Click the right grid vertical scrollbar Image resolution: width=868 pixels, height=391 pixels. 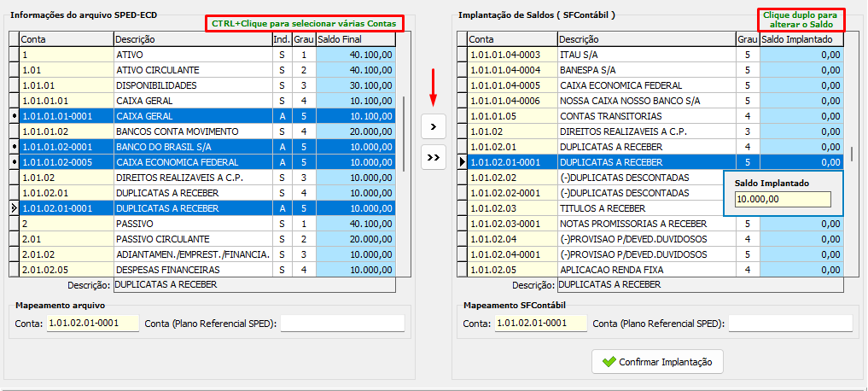(x=851, y=154)
